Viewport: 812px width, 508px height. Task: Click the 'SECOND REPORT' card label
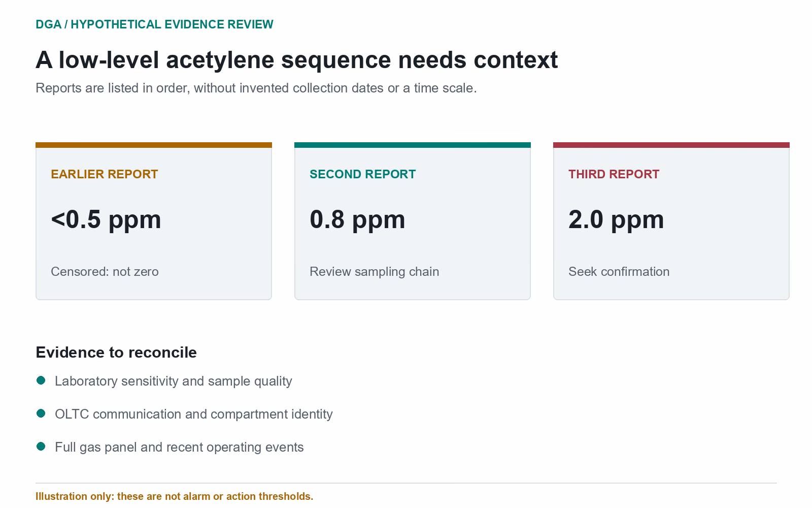pyautogui.click(x=363, y=174)
